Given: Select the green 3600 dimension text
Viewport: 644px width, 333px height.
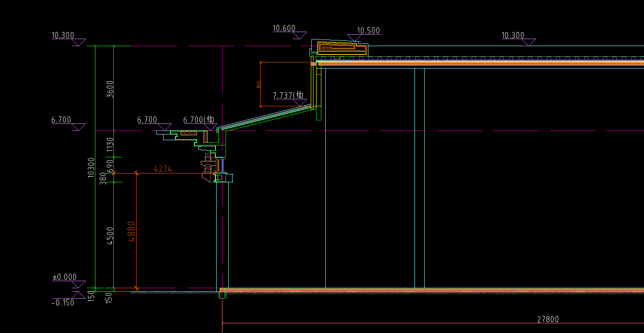Looking at the screenshot, I should point(110,89).
